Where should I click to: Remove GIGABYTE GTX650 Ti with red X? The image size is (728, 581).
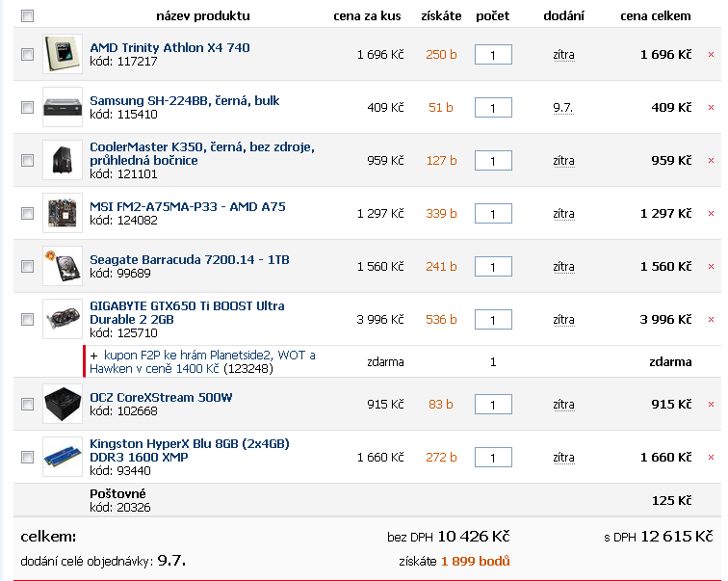pyautogui.click(x=711, y=320)
